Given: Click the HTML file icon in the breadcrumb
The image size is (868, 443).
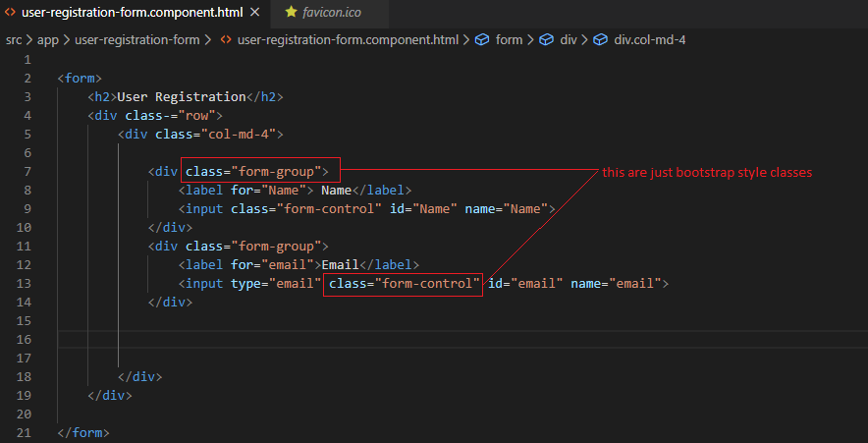Looking at the screenshot, I should click(226, 40).
